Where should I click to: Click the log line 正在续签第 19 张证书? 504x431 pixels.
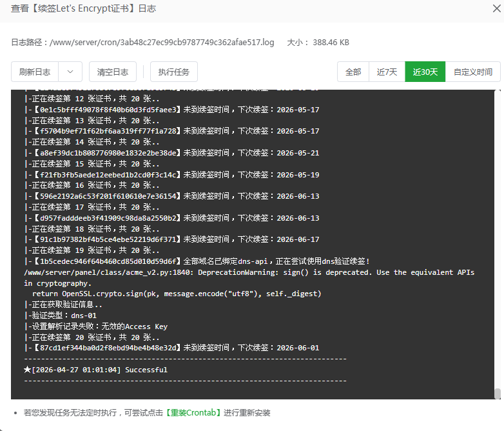click(x=92, y=250)
